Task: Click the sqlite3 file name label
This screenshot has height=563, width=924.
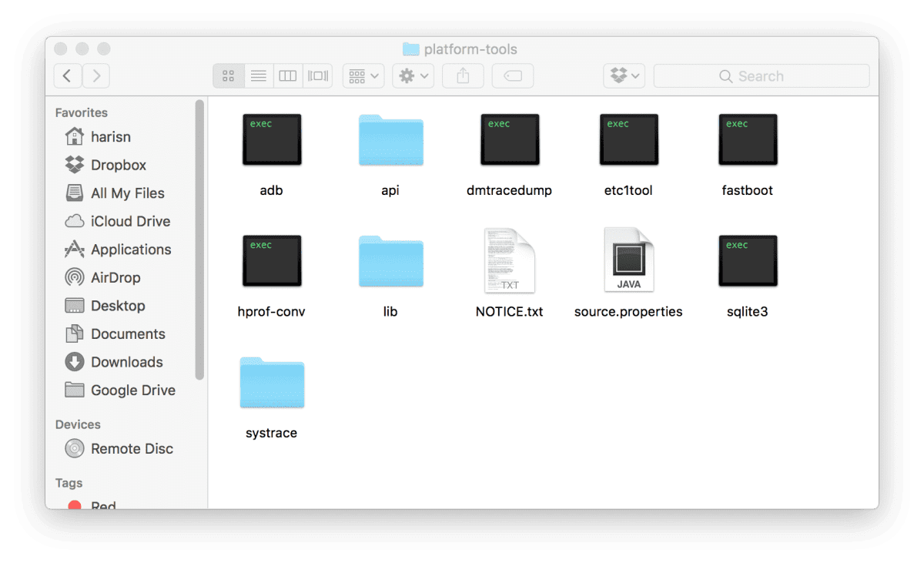Action: (x=748, y=312)
